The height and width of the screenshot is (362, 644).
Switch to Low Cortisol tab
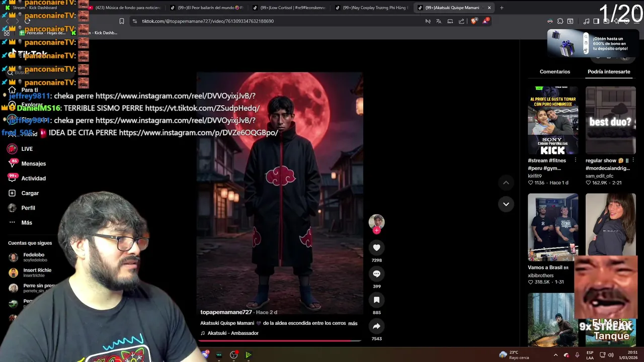pyautogui.click(x=289, y=8)
